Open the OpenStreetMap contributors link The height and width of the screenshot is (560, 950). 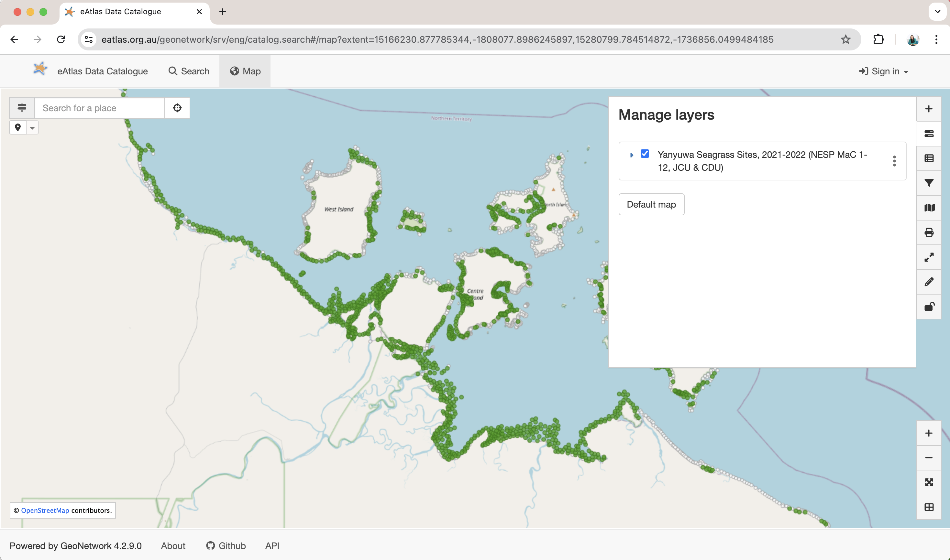pos(45,510)
